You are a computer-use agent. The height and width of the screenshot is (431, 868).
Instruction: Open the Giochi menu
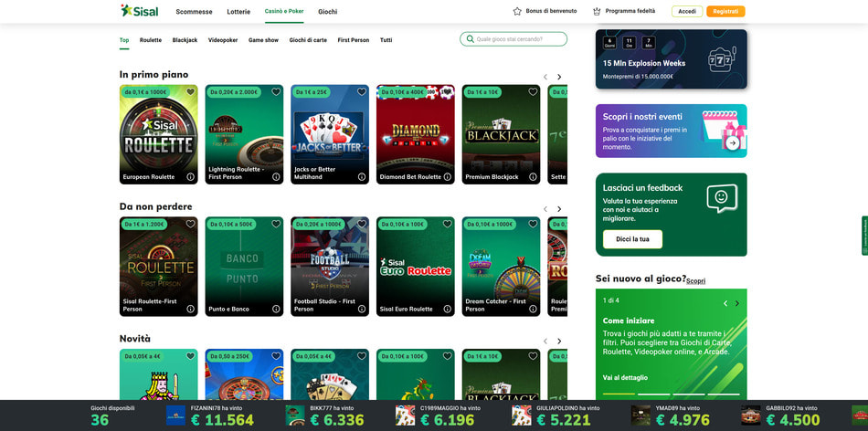tap(328, 12)
